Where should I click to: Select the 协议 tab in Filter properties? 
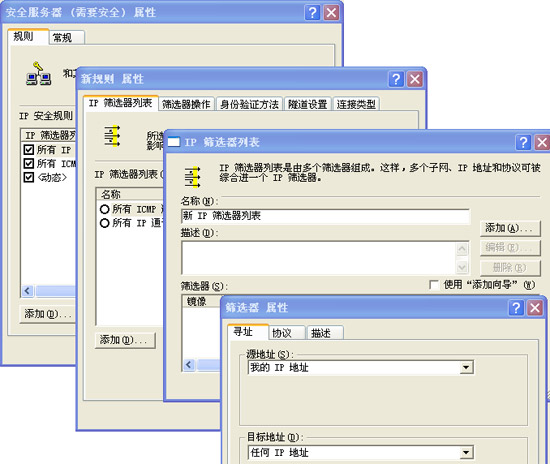[287, 333]
